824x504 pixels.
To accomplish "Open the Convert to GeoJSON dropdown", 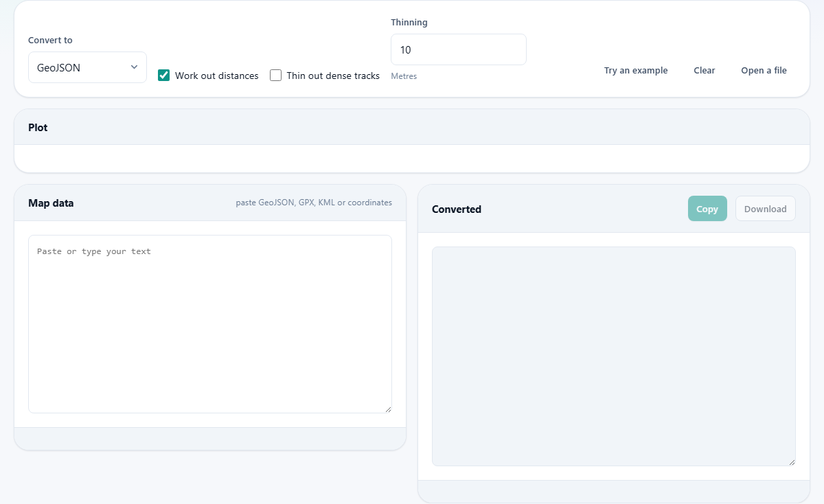I will 87,67.
